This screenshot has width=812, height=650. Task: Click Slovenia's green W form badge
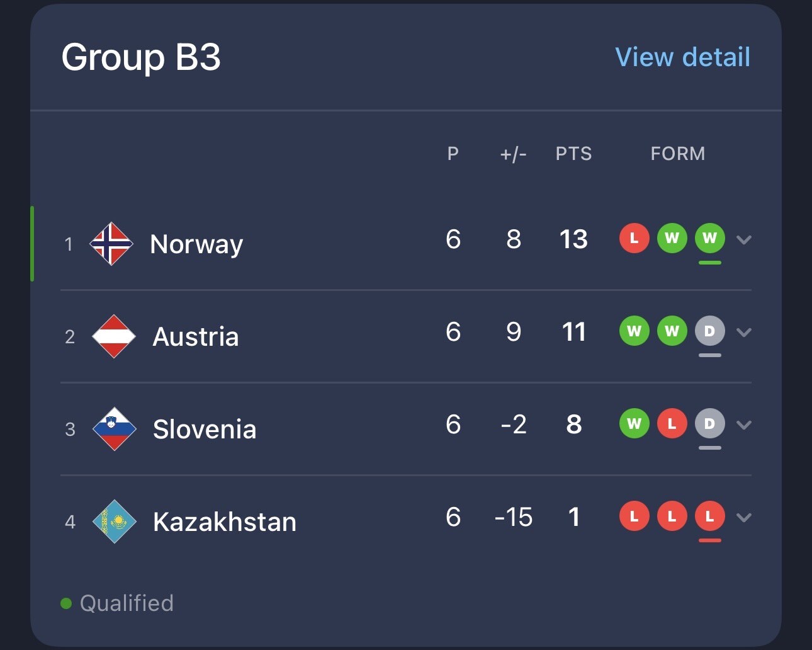click(634, 423)
